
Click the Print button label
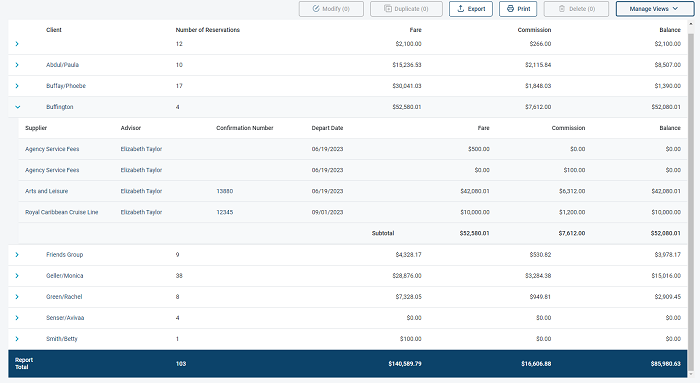click(x=524, y=8)
